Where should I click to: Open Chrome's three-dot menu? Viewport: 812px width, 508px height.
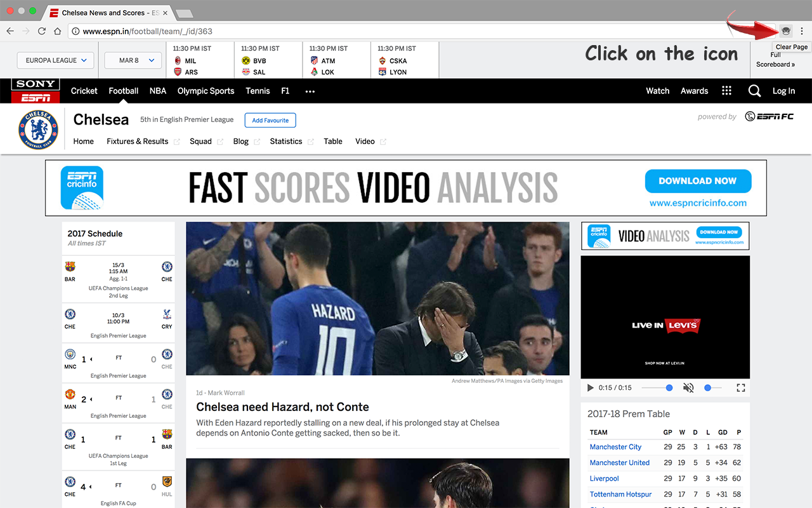point(802,30)
